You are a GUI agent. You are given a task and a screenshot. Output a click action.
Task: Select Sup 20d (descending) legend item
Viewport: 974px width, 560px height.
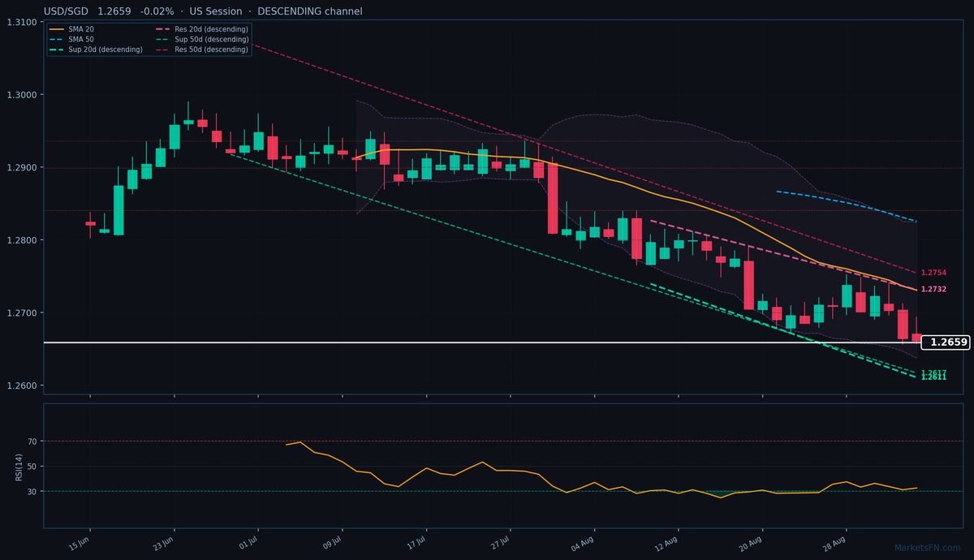point(96,50)
